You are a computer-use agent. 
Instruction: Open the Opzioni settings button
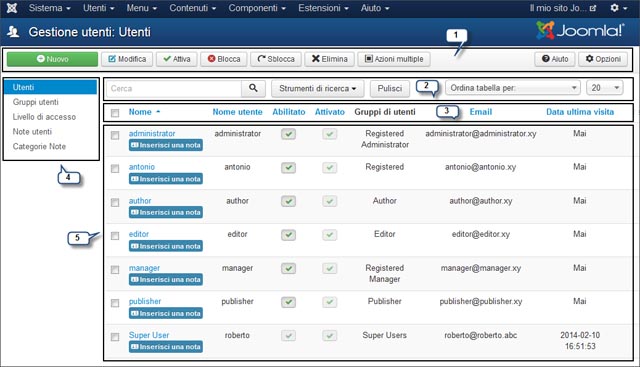[x=603, y=59]
